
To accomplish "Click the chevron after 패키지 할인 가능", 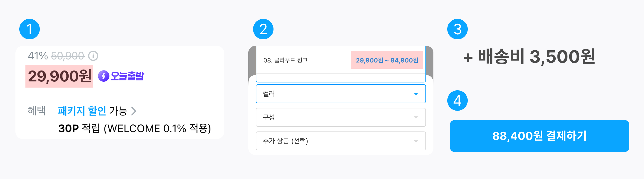I will pos(134,111).
